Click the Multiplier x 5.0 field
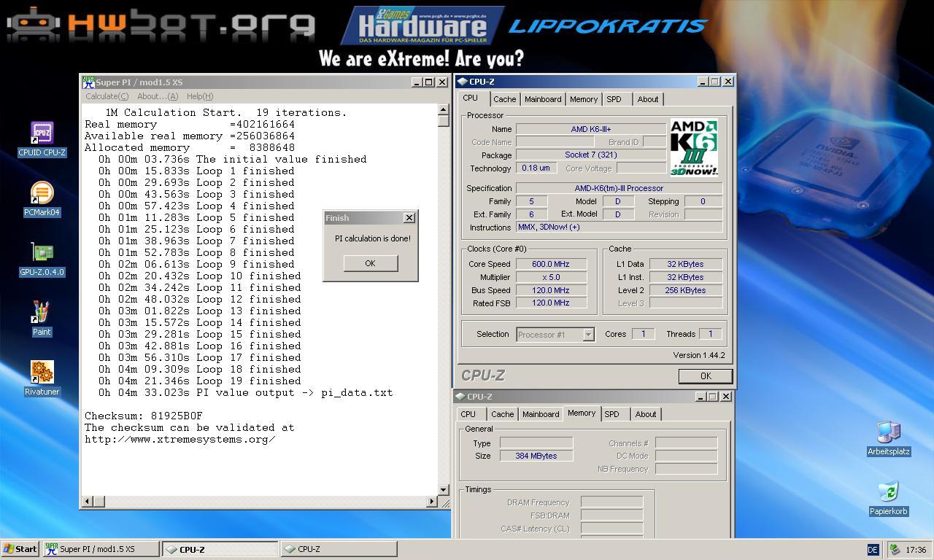 pyautogui.click(x=551, y=277)
